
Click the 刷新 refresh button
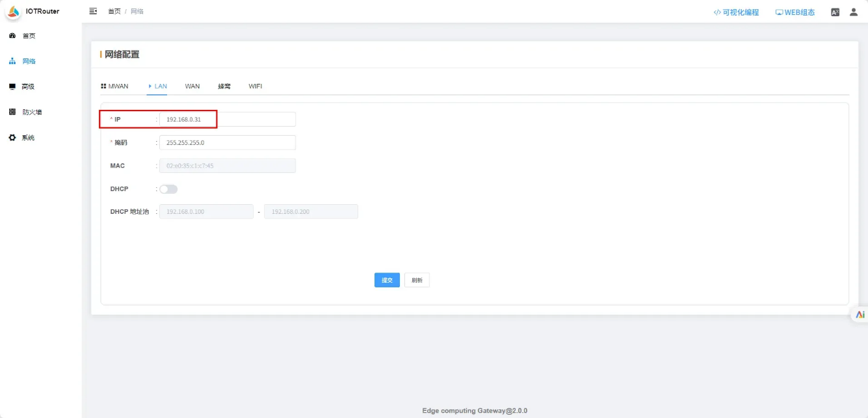[x=417, y=280]
